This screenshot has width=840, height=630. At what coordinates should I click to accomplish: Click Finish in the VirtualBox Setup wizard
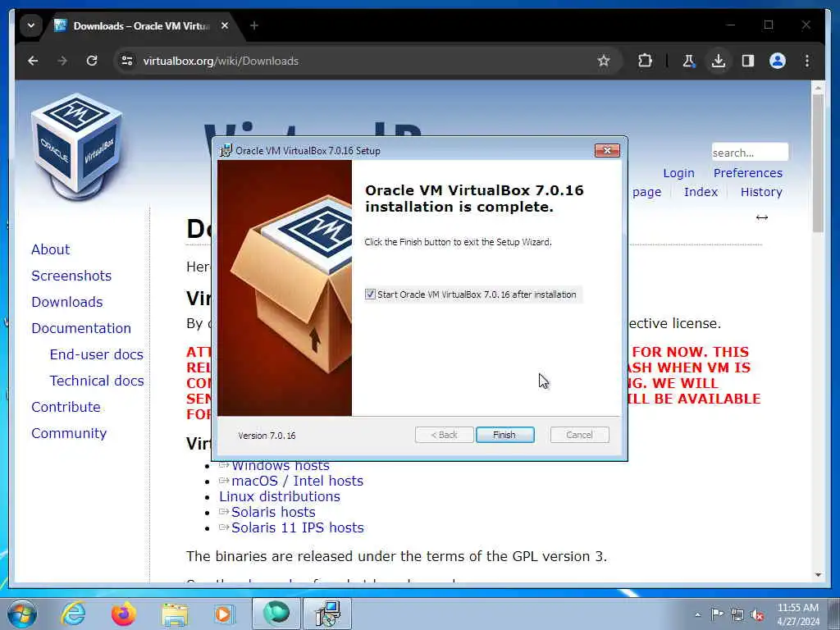coord(504,435)
